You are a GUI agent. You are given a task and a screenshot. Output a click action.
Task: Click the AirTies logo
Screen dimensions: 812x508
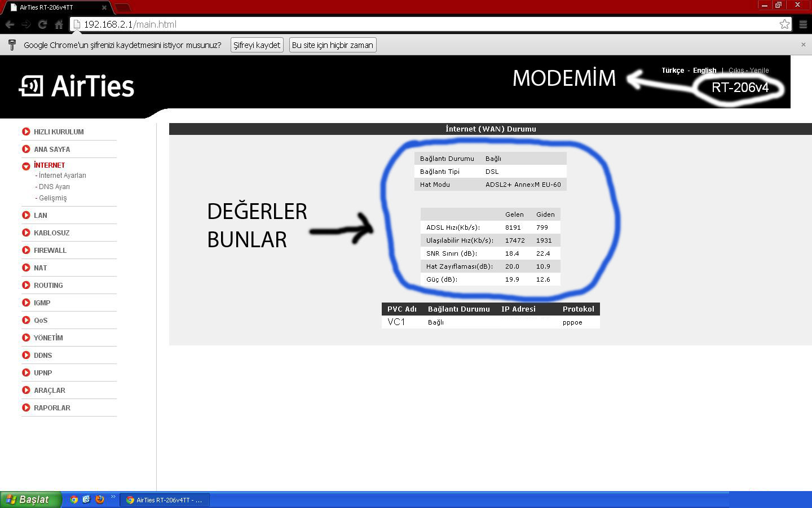(77, 86)
